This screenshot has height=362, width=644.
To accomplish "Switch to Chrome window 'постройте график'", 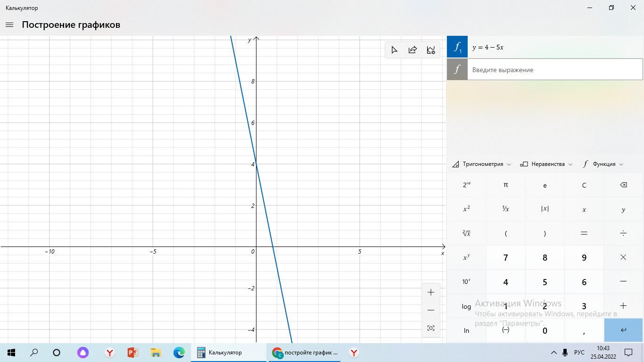I will coord(305,353).
